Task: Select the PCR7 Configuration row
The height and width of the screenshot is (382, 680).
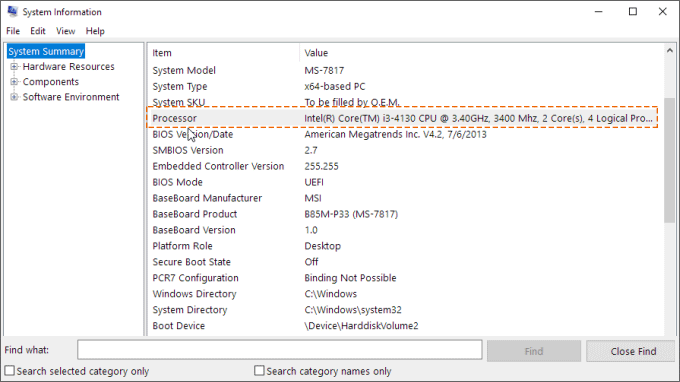Action: click(x=405, y=278)
